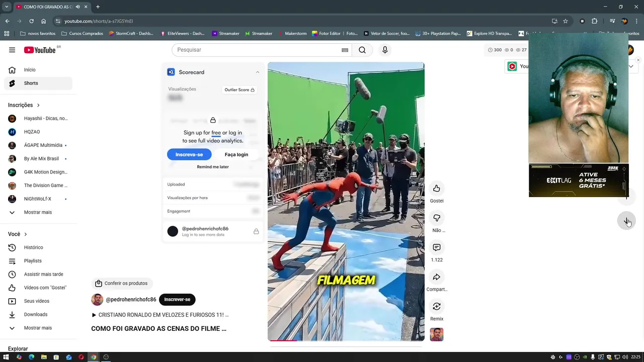Click the youtube.com address bar
Screen dimensions: 644x362
tap(302, 21)
